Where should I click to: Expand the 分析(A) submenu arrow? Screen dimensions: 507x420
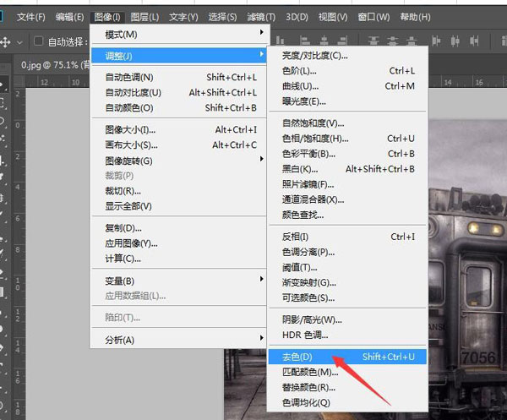[261, 338]
